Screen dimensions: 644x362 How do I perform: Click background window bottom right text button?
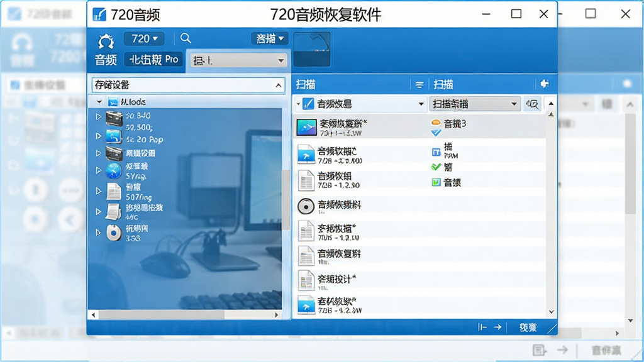click(606, 350)
